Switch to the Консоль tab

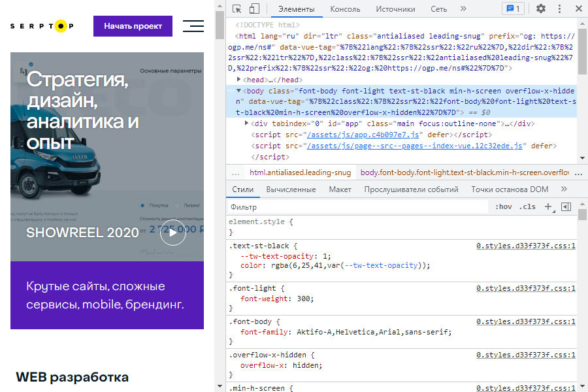click(345, 9)
